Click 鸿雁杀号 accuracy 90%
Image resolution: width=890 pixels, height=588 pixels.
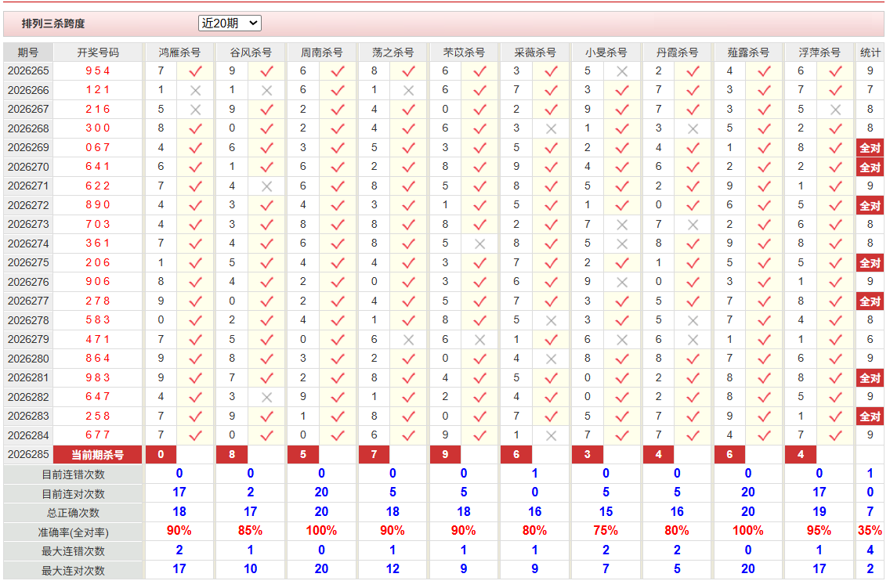179,531
